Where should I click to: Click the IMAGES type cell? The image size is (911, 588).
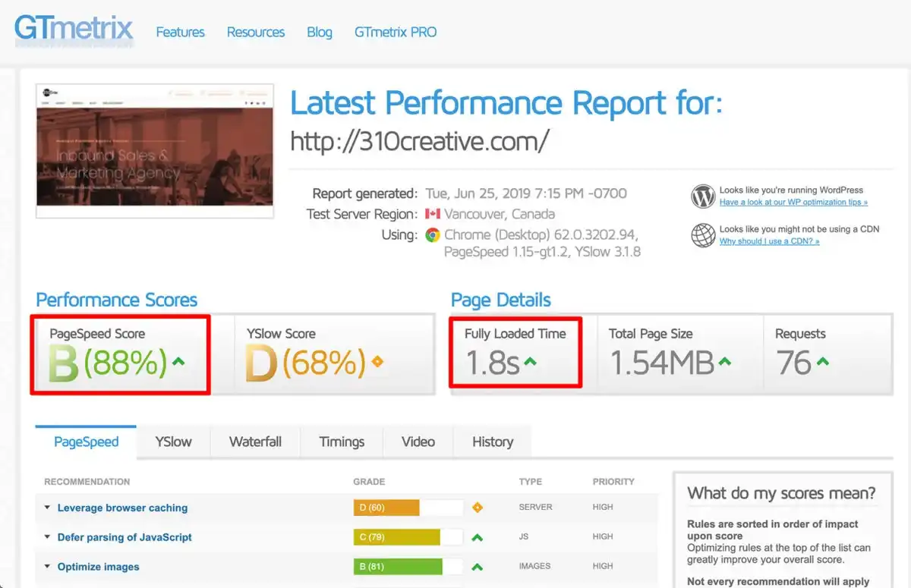(535, 566)
